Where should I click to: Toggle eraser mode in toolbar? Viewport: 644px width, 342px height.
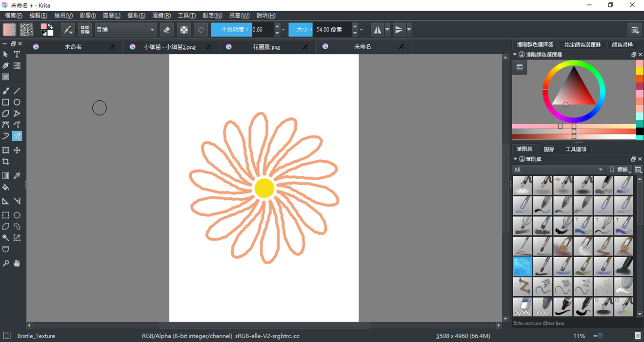click(x=167, y=30)
